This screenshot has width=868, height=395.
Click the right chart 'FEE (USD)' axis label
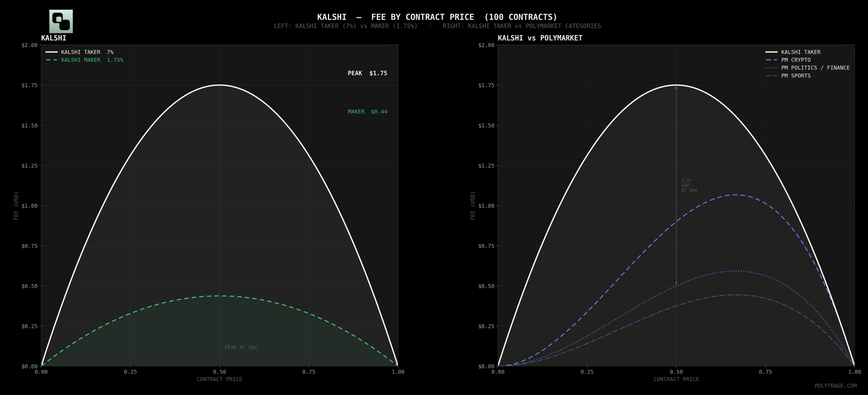coord(473,206)
